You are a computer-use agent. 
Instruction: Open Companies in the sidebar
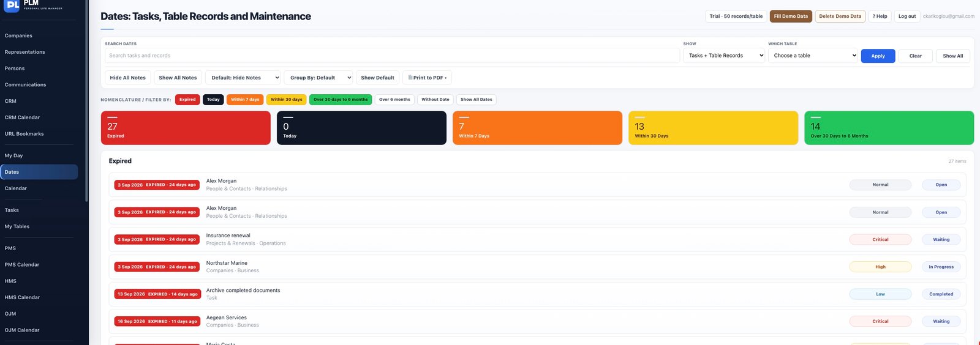click(x=18, y=35)
